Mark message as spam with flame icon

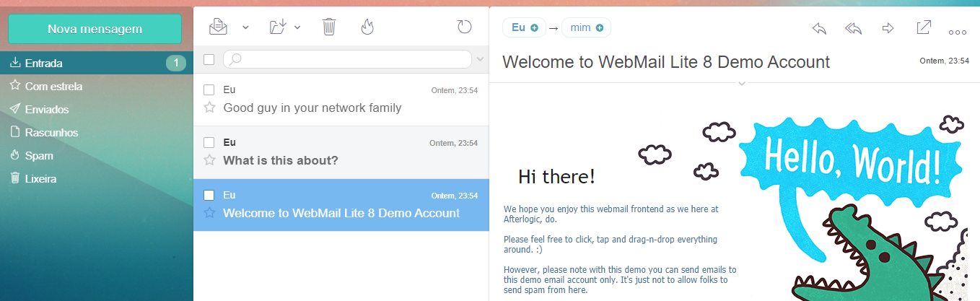(367, 27)
